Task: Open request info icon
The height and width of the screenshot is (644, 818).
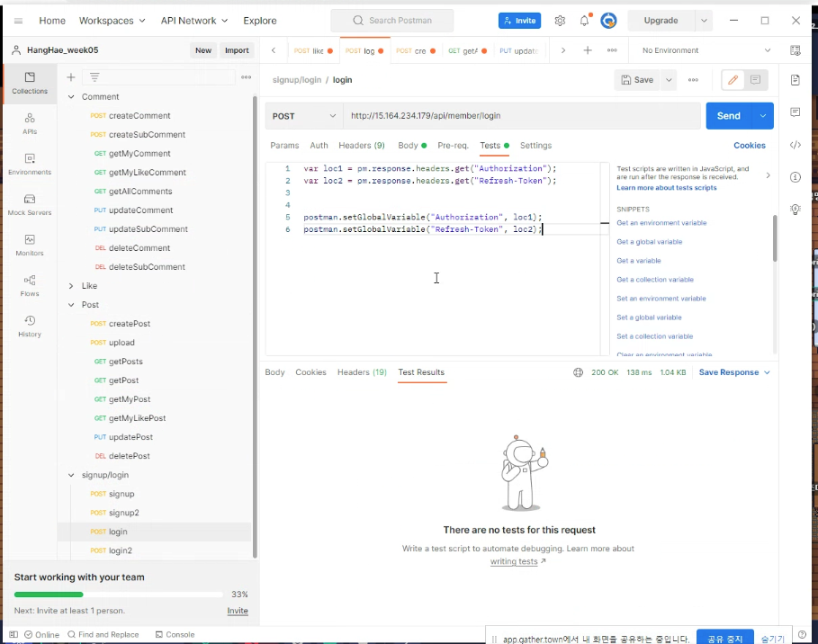Action: pyautogui.click(x=795, y=177)
